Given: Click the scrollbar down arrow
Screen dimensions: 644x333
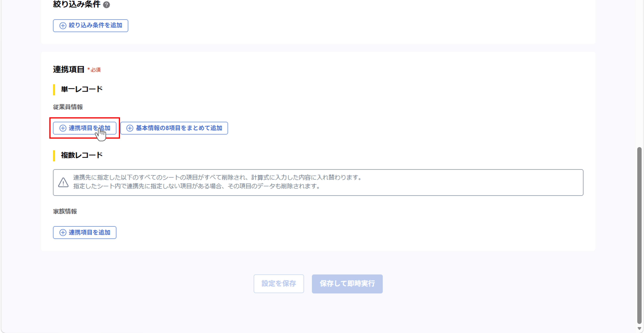Looking at the screenshot, I should click(x=639, y=328).
